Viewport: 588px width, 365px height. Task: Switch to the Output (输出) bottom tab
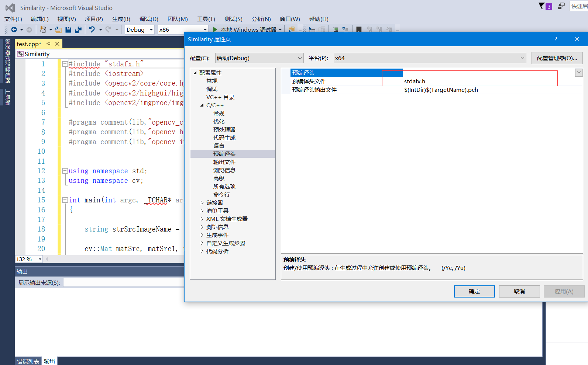pos(49,361)
